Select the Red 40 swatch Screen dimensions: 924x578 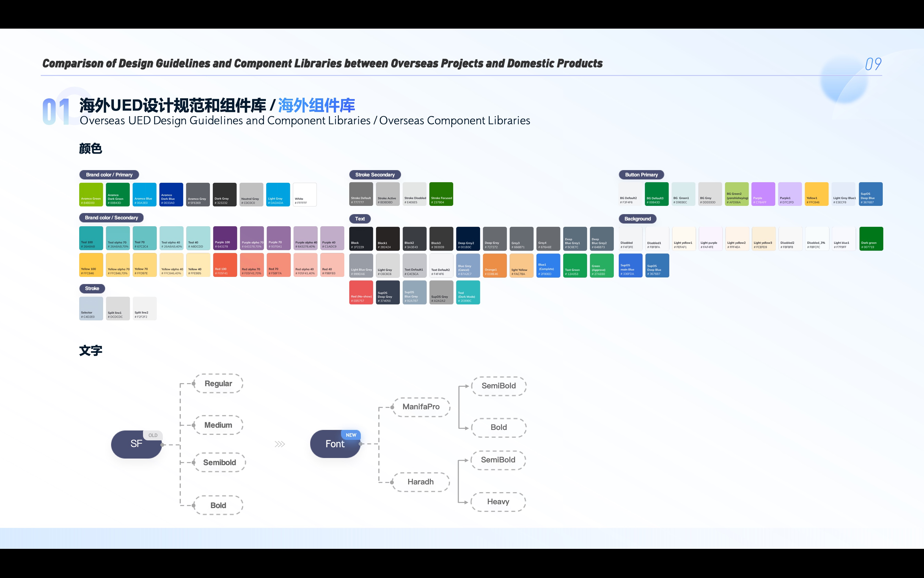coord(332,265)
